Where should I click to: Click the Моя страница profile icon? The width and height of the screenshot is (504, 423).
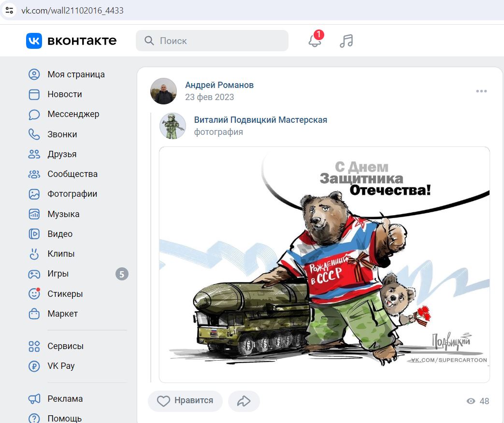(34, 74)
